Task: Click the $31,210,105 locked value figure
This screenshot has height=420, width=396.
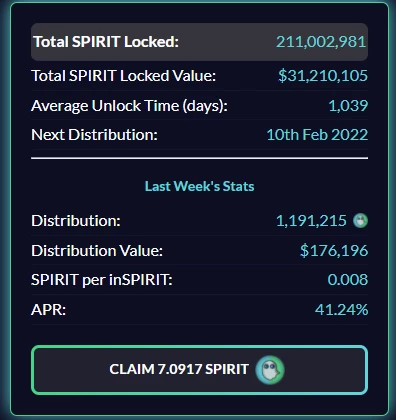Action: [323, 76]
